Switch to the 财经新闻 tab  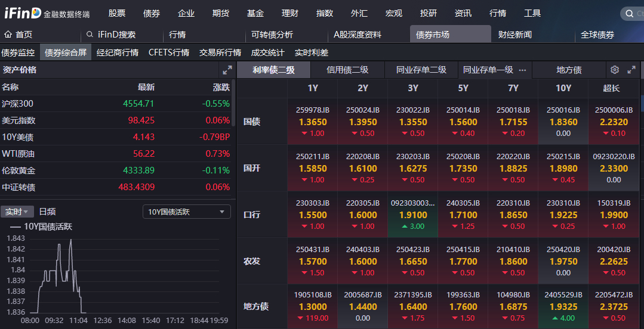point(533,35)
